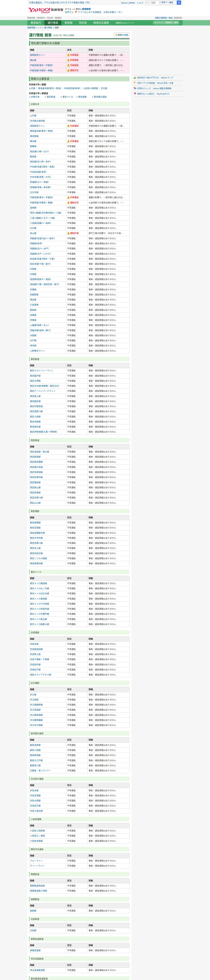Open the 道路交通情報 link at top right
This screenshot has width=210, height=980.
click(x=160, y=18)
